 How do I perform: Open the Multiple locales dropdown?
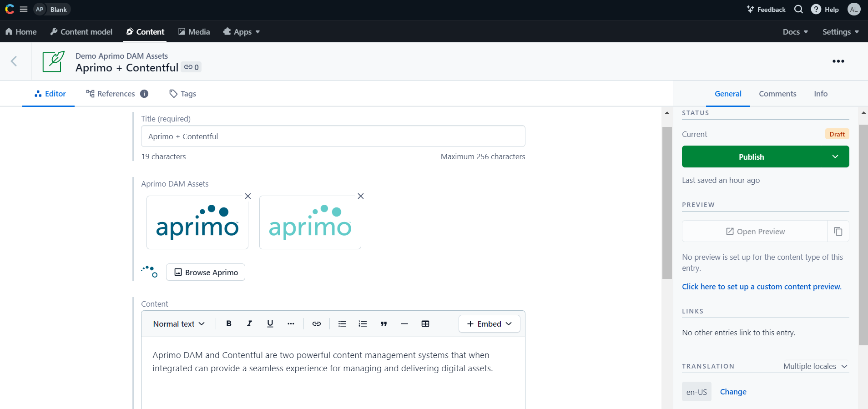(x=816, y=366)
